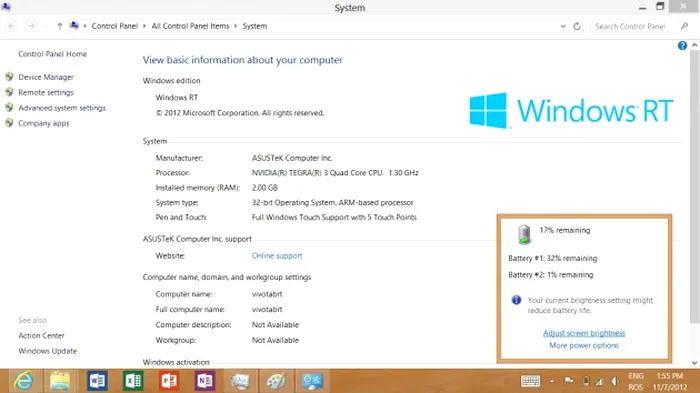
Task: Click the info icon about brightness
Action: (516, 300)
